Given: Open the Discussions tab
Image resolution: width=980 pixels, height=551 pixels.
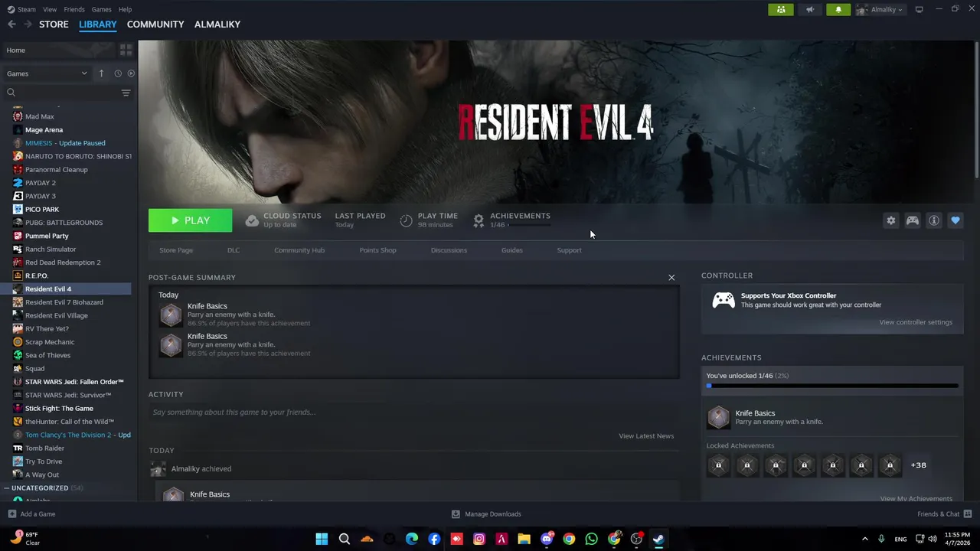Looking at the screenshot, I should pos(449,250).
